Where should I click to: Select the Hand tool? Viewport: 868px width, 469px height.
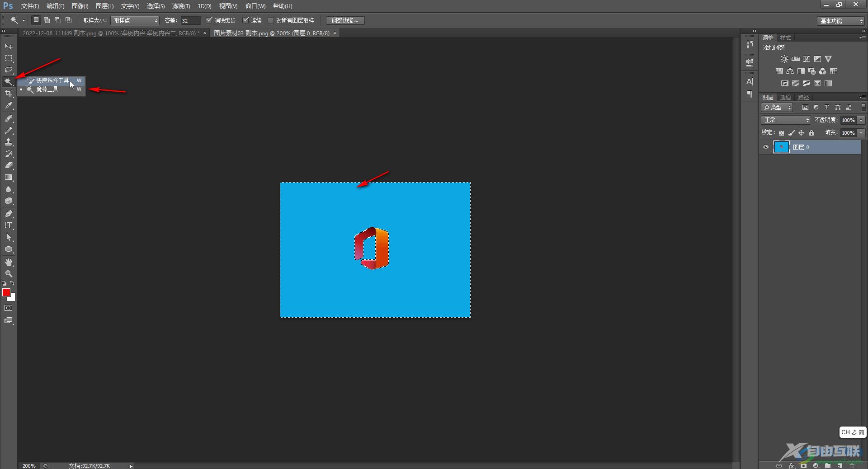(9, 262)
